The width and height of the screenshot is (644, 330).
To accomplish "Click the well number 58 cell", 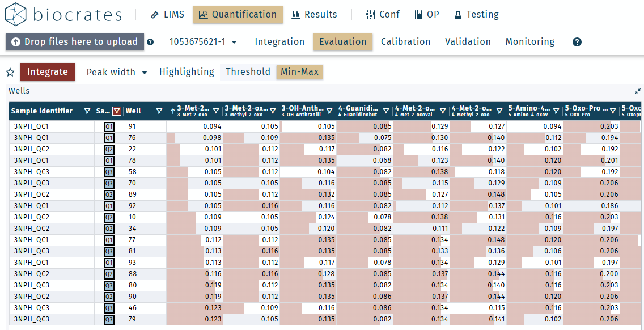I will coord(145,172).
